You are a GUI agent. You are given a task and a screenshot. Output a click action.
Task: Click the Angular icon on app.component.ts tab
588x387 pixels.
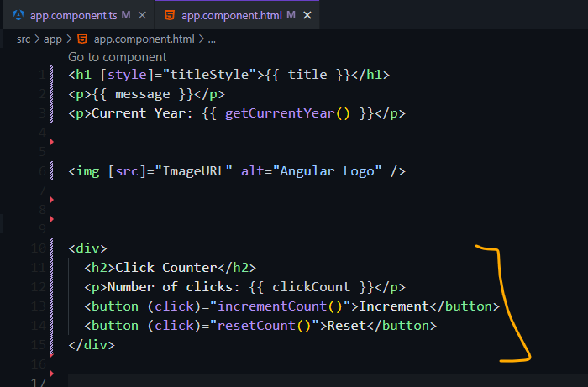point(18,15)
